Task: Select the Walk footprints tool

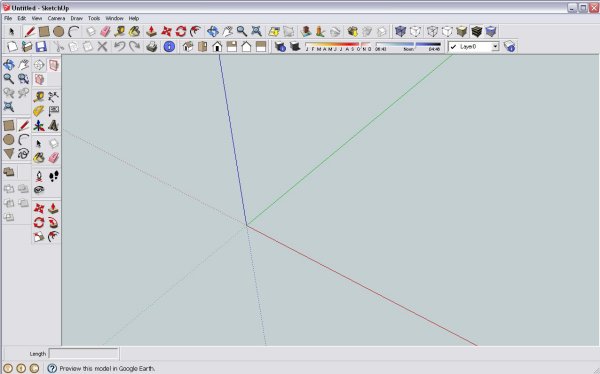Action: click(x=54, y=176)
